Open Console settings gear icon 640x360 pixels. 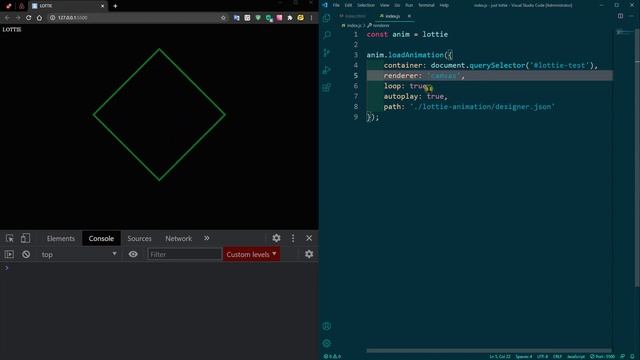point(309,254)
